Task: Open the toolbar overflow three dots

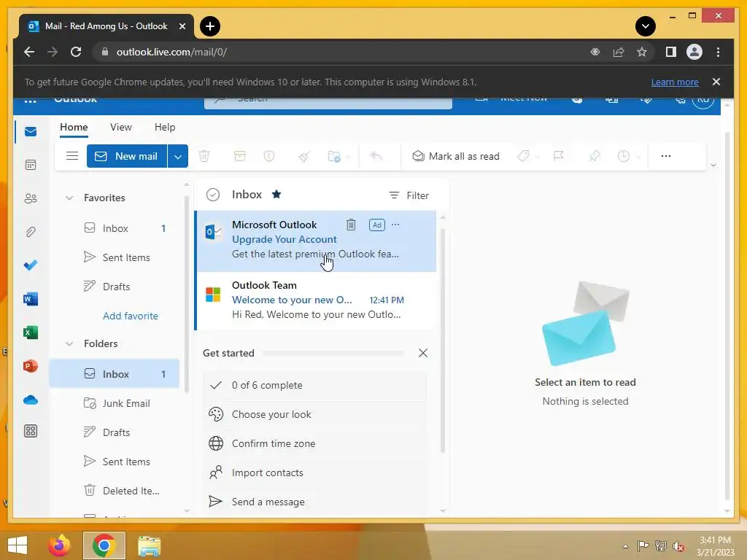Action: tap(666, 156)
